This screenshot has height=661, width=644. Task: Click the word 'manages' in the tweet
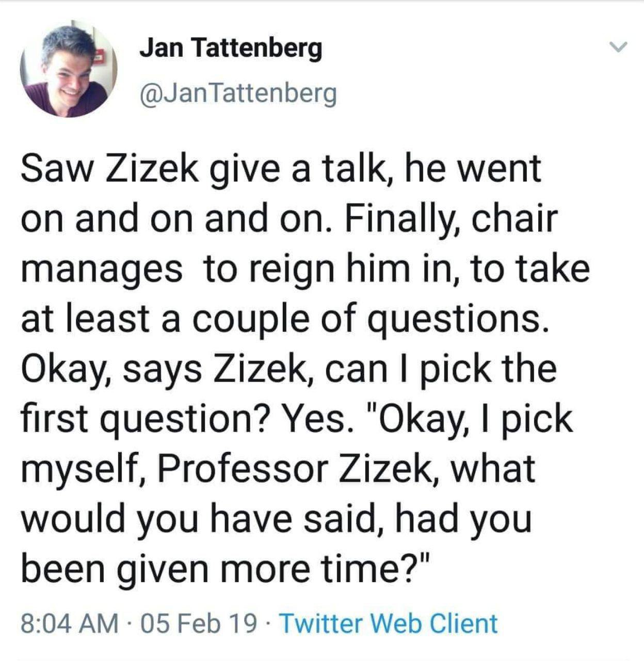point(102,269)
